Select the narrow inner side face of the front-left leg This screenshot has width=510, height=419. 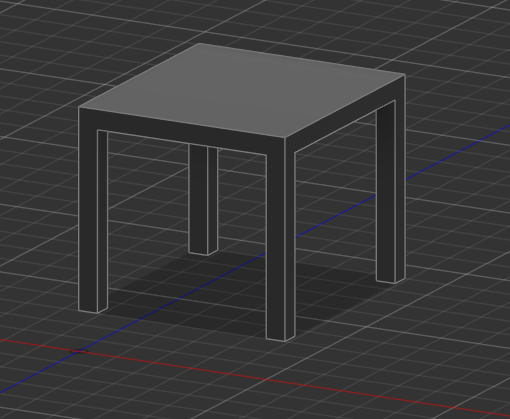click(x=103, y=220)
